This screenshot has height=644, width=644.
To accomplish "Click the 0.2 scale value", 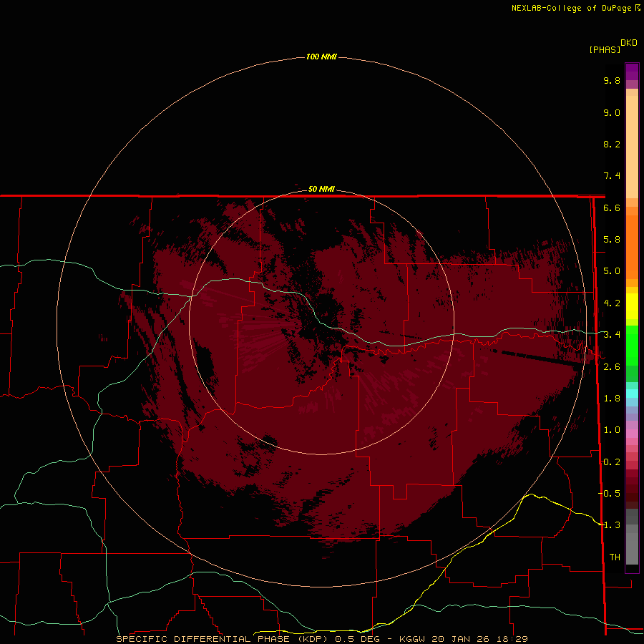I will [612, 462].
